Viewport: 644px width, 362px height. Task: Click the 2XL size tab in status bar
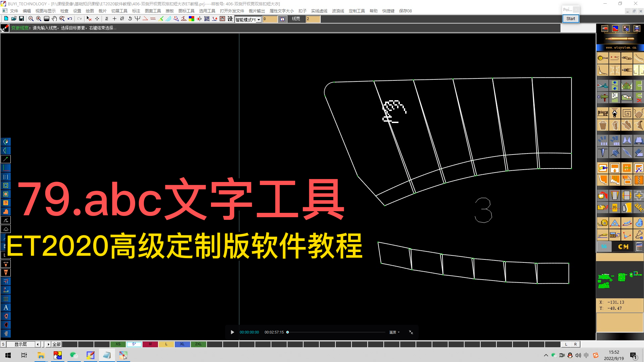pyautogui.click(x=199, y=344)
